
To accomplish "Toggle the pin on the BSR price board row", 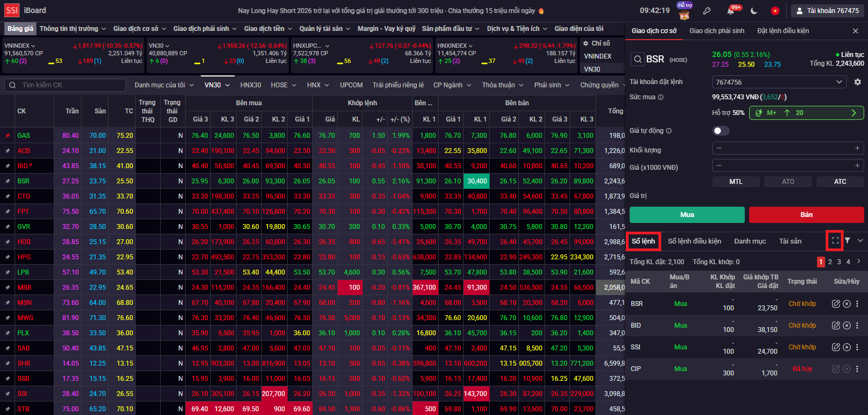I will [x=8, y=181].
